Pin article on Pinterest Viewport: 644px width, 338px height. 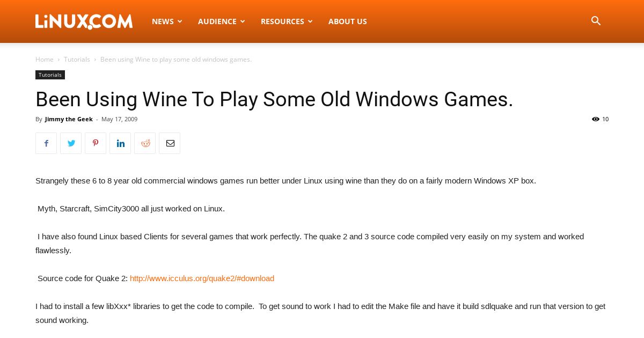click(96, 143)
